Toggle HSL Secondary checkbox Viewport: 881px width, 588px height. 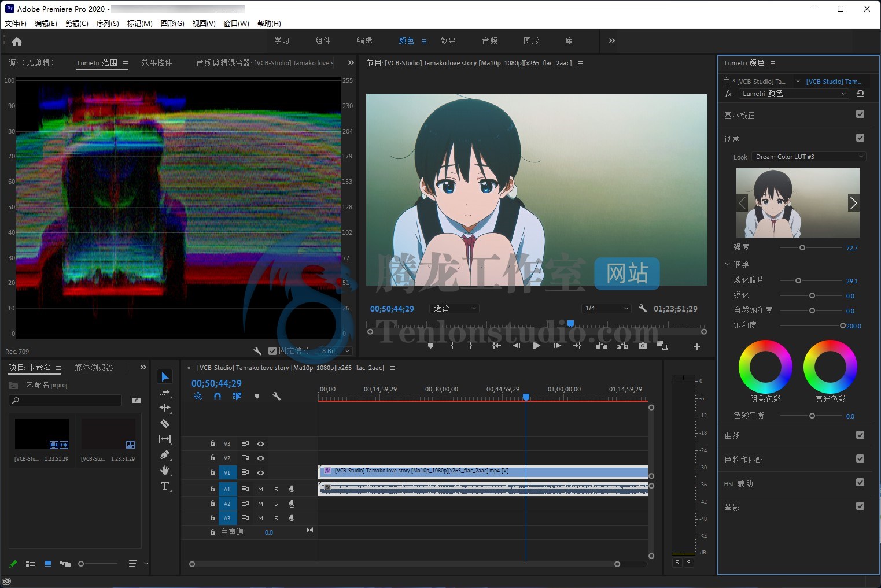click(x=860, y=482)
